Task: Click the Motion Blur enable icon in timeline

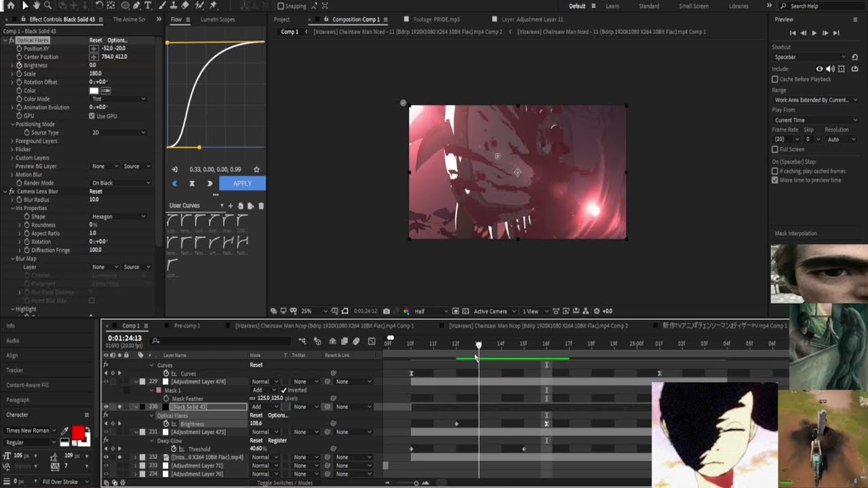Action: click(x=356, y=342)
